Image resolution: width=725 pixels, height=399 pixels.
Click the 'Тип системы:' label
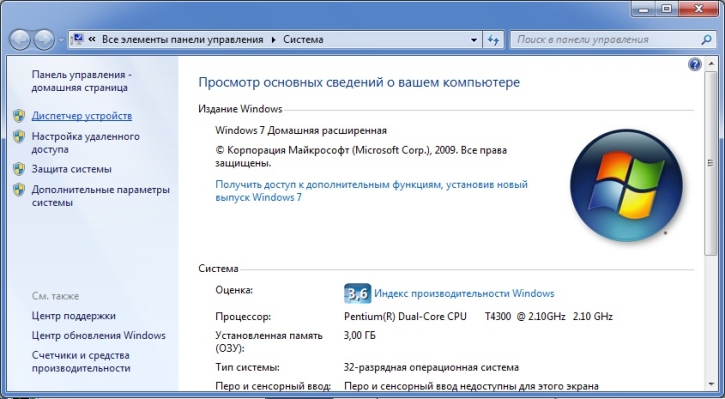[247, 368]
